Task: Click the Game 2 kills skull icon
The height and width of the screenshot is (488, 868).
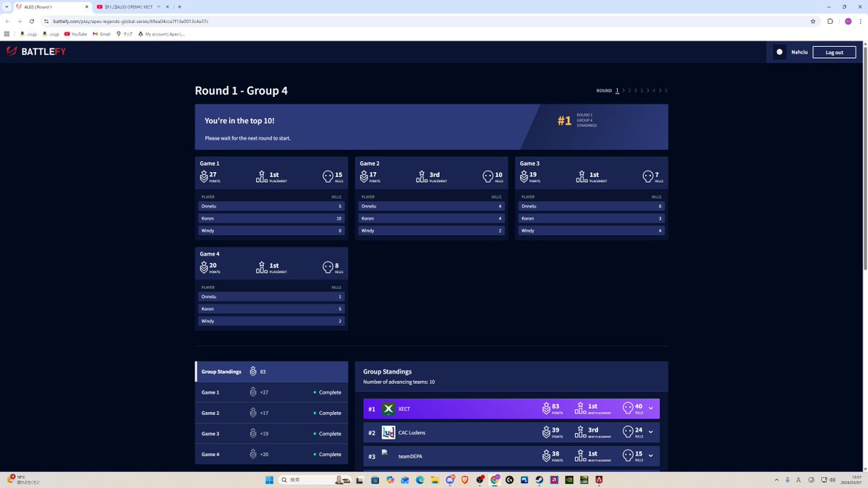Action: tap(488, 176)
